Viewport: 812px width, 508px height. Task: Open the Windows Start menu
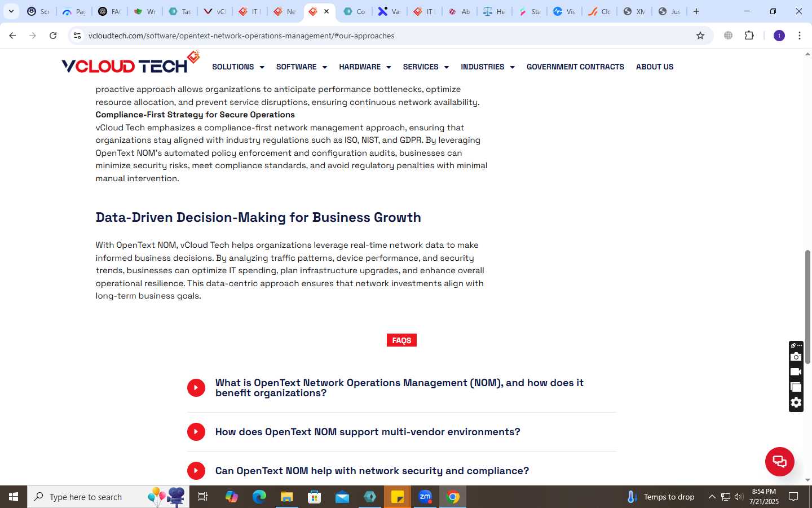14,497
